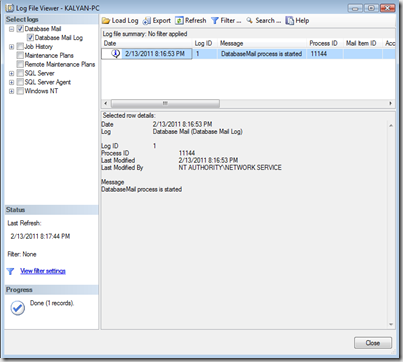403x362 pixels.
Task: Expand the SQL Server tree node
Action: point(11,73)
